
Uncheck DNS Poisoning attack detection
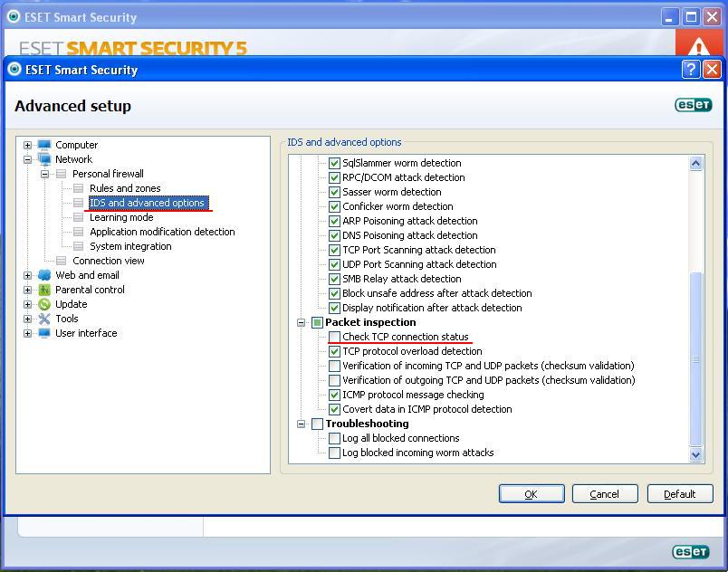point(334,235)
